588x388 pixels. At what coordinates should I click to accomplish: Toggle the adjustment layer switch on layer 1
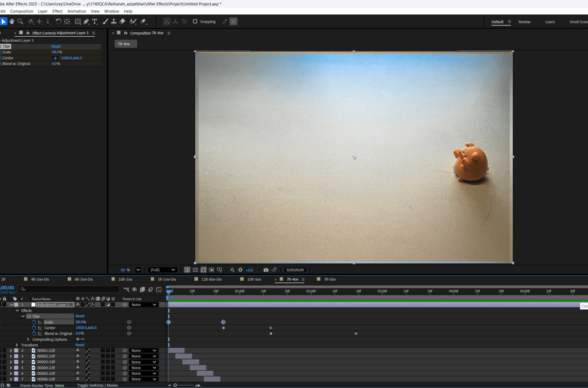click(108, 305)
